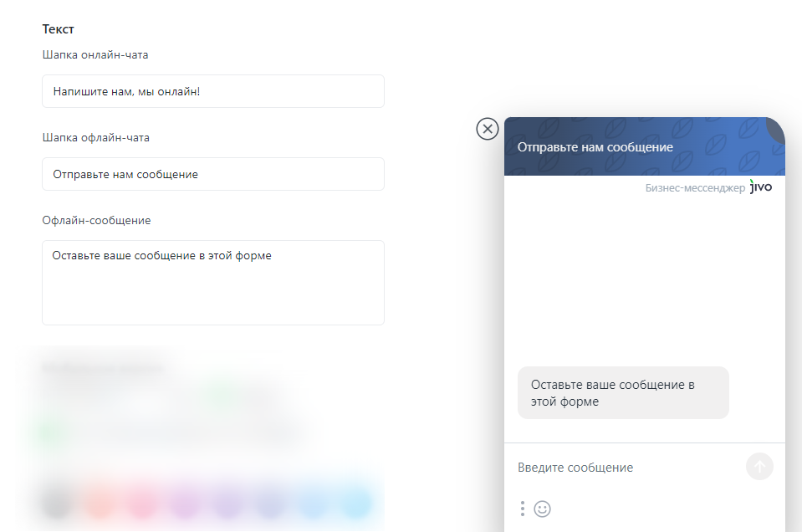Open the three-dot options menu in chat

(x=522, y=509)
